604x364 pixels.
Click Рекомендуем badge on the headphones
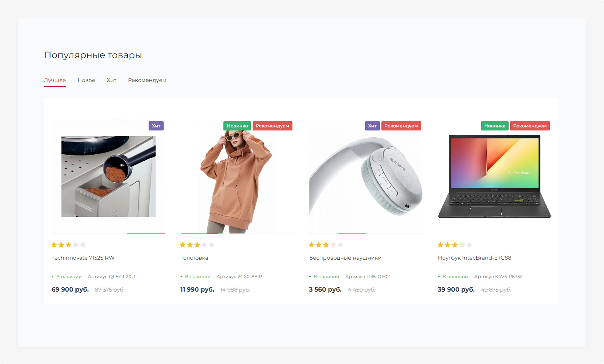point(401,126)
